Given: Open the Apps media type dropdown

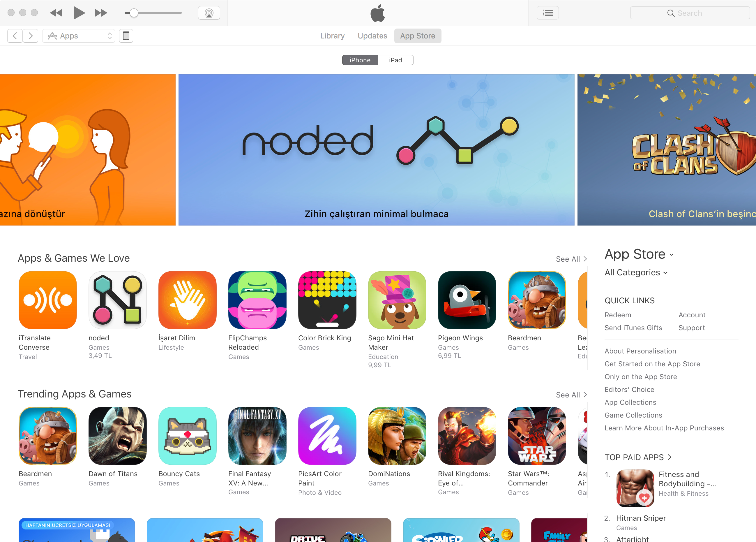Looking at the screenshot, I should pyautogui.click(x=79, y=36).
